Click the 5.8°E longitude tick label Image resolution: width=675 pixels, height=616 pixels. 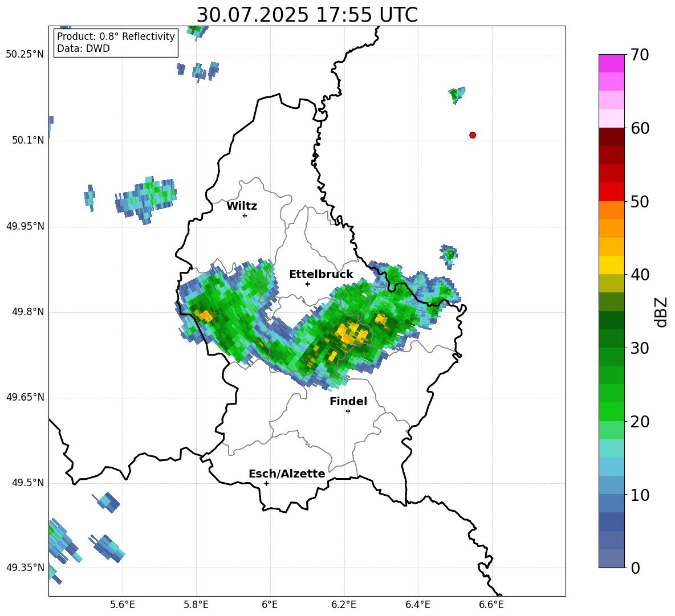tap(196, 605)
